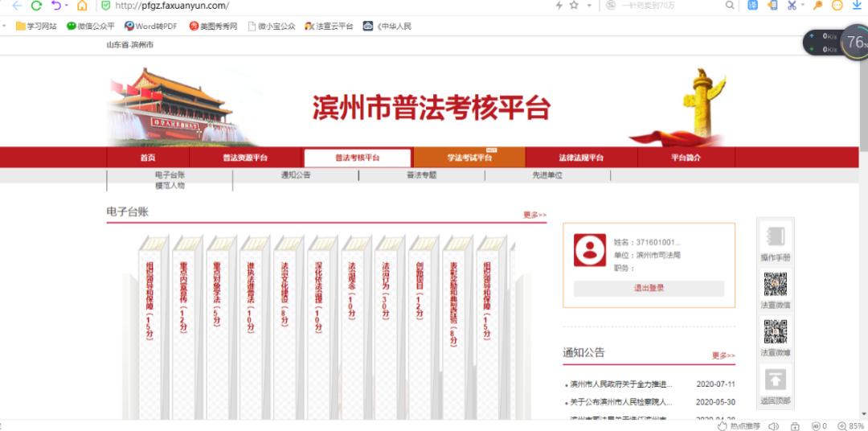868x431 pixels.
Task: Open the 模范人物 submenu item
Action: coord(170,186)
